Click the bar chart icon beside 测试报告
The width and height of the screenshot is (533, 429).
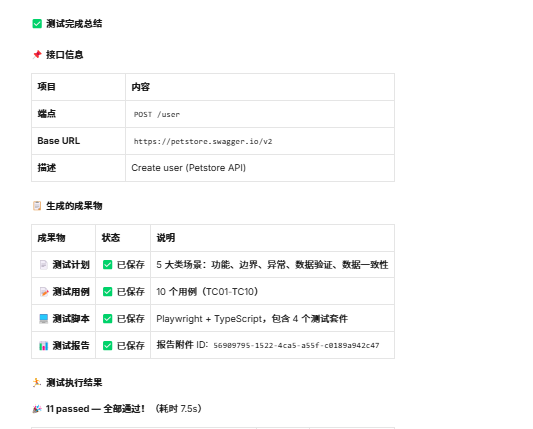click(44, 346)
